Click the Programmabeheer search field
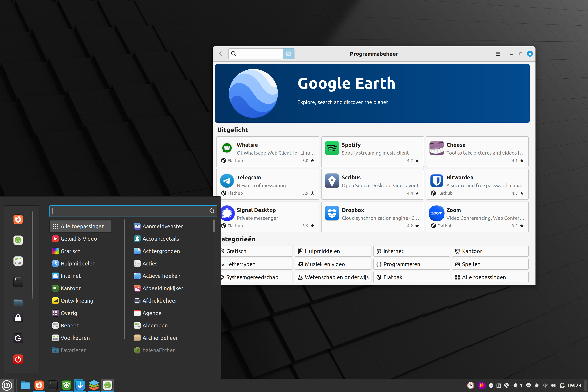This screenshot has width=588, height=392. pyautogui.click(x=259, y=54)
